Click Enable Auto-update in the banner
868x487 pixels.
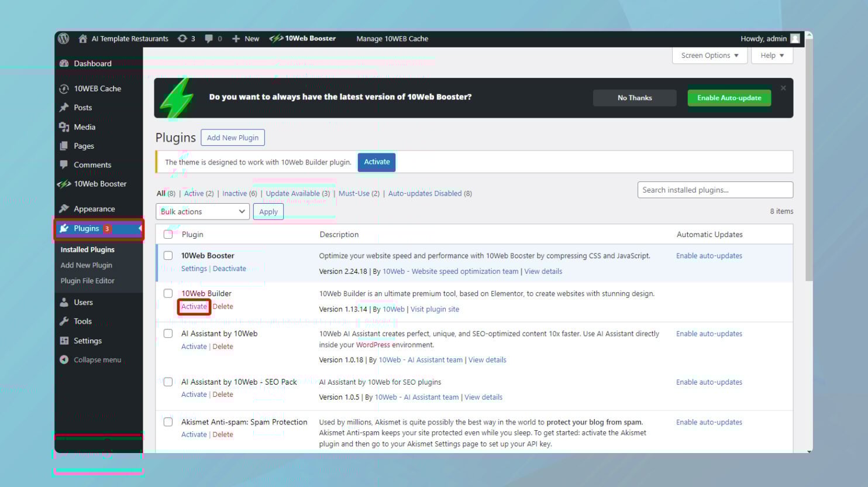[x=729, y=98]
